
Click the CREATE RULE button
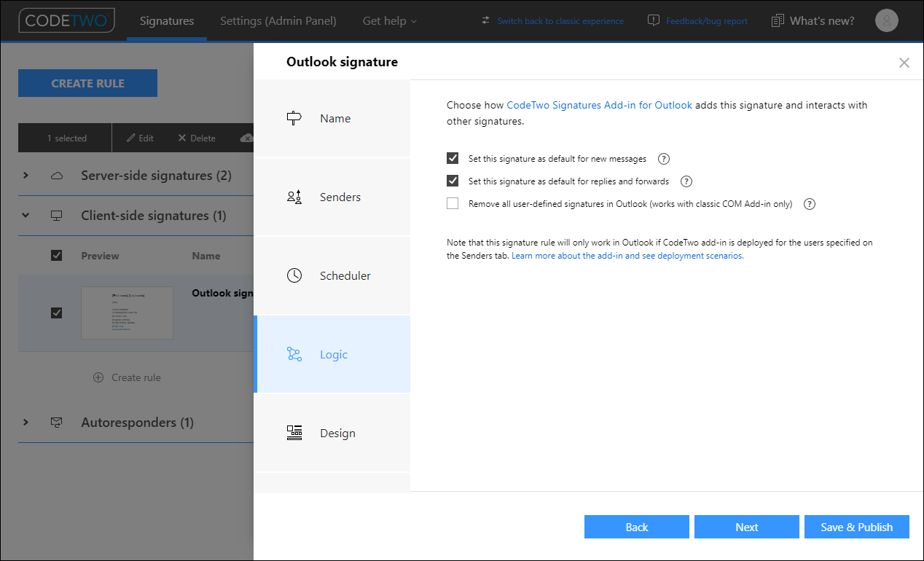point(87,83)
